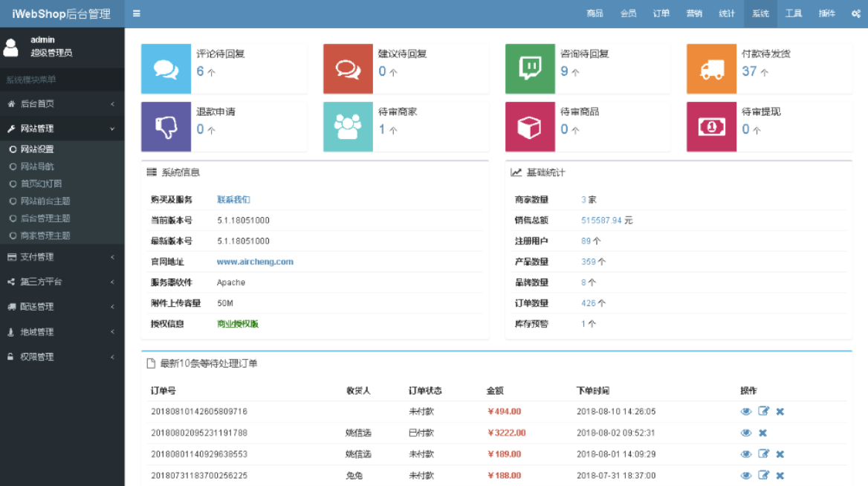Click the teal 待审商家 users icon tile
The image size is (868, 486).
(348, 127)
